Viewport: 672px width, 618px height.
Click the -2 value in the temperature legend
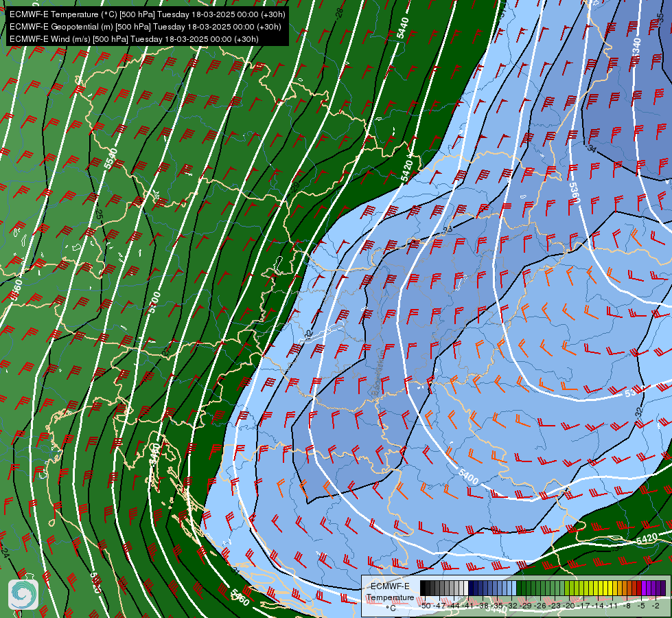coord(656,606)
